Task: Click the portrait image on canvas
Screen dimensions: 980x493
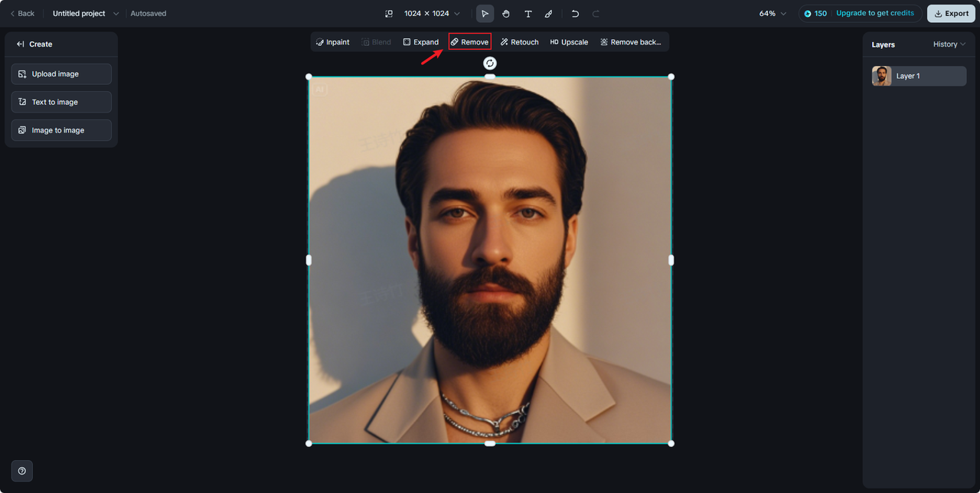Action: point(490,260)
